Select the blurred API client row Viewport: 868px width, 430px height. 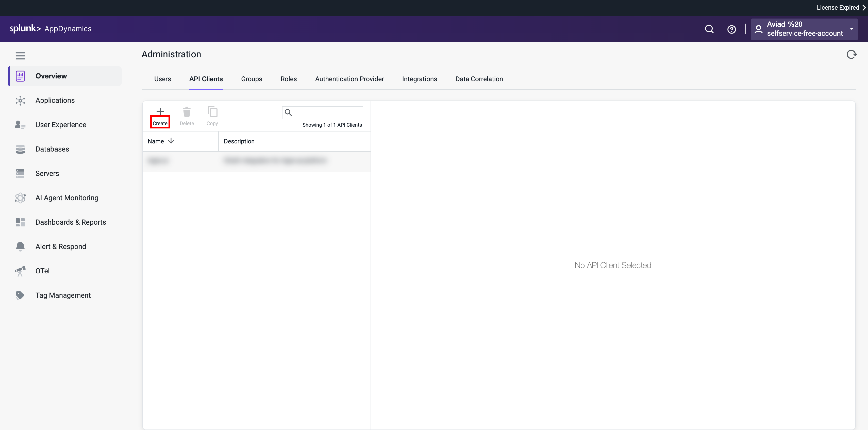pos(256,161)
